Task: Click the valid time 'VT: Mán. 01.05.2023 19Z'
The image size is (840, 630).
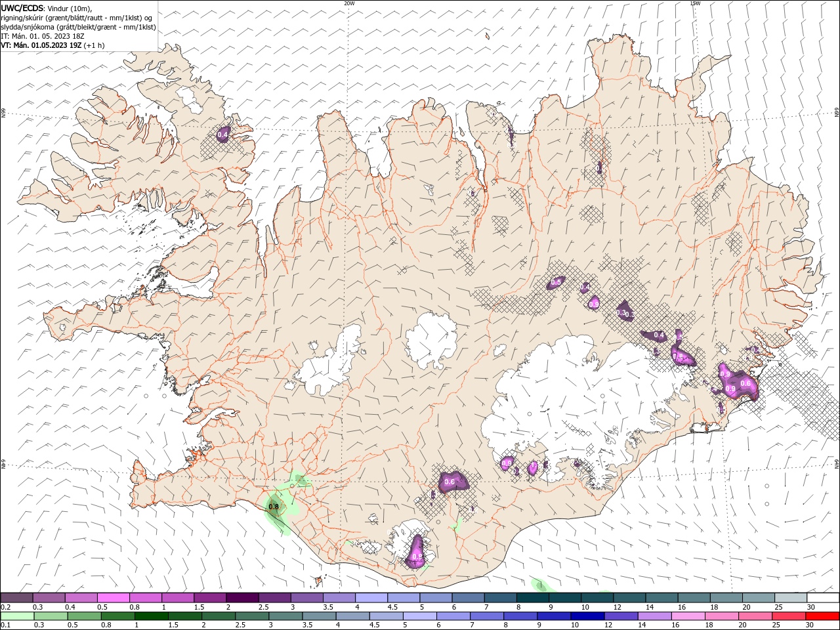Action: click(42, 45)
